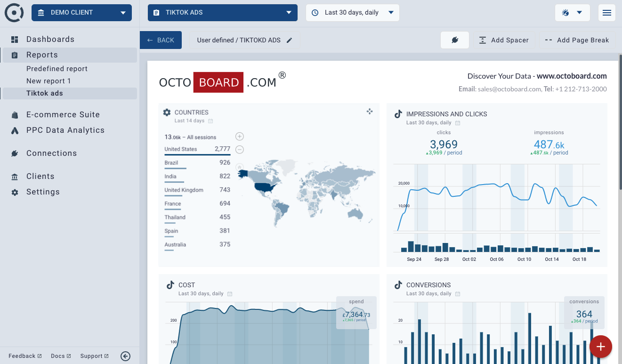Select France row in countries list
Screen dimensions: 622x364
pos(197,204)
